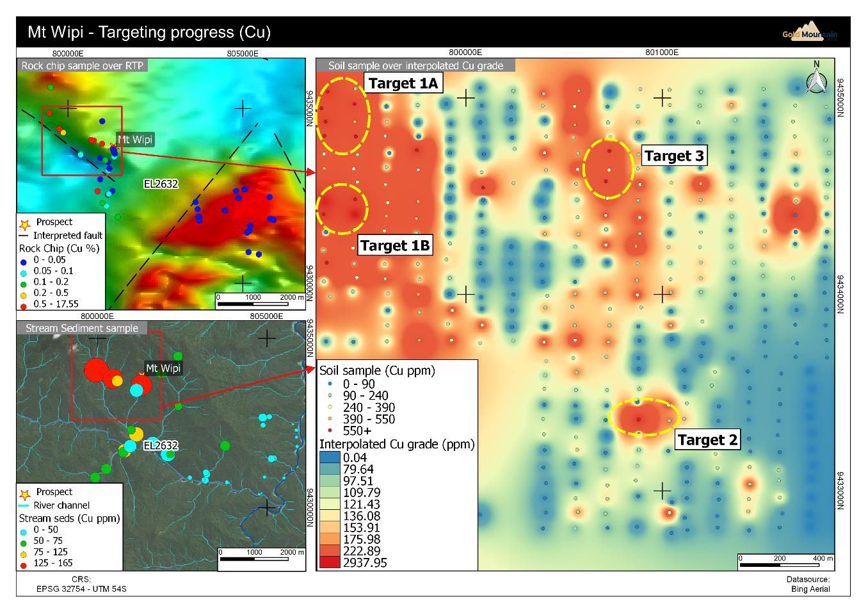The image size is (868, 613).
Task: Click the blue 0 - 0.05 rock chip legend dot
Action: 24,260
